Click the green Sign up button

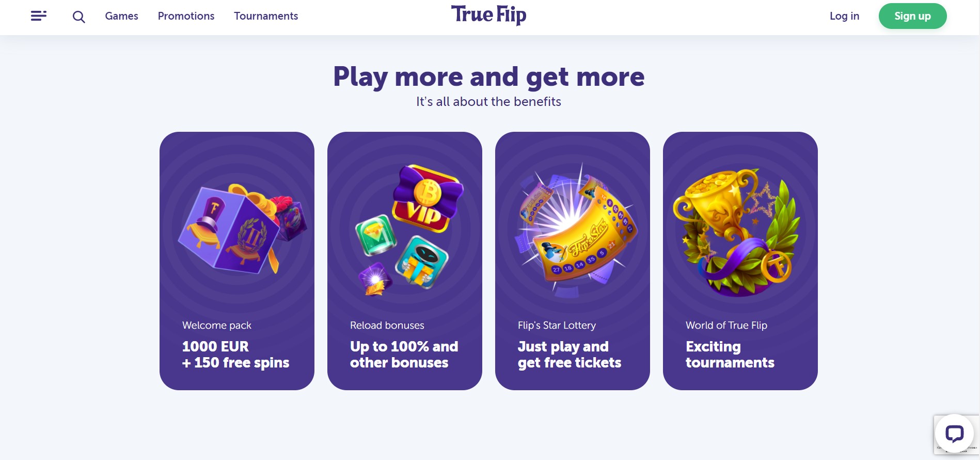[912, 16]
